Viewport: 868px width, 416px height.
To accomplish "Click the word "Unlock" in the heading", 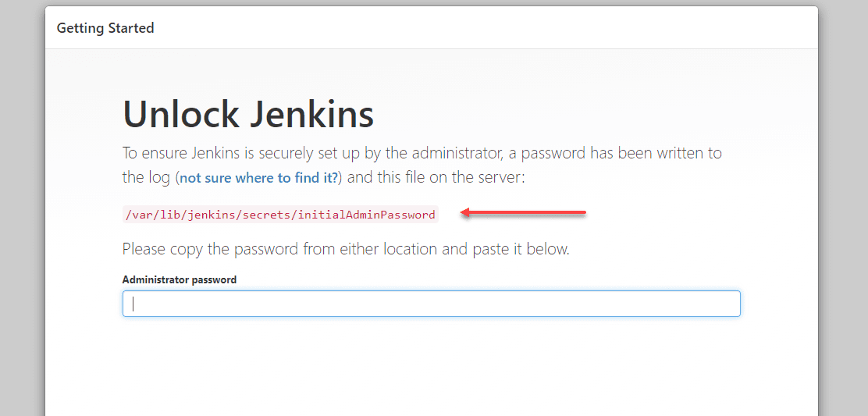I will 180,115.
